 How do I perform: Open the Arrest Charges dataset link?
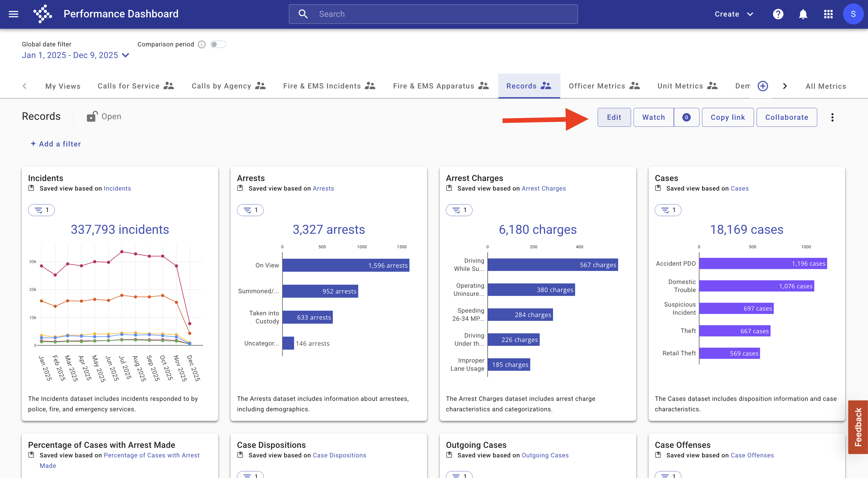[x=543, y=188]
